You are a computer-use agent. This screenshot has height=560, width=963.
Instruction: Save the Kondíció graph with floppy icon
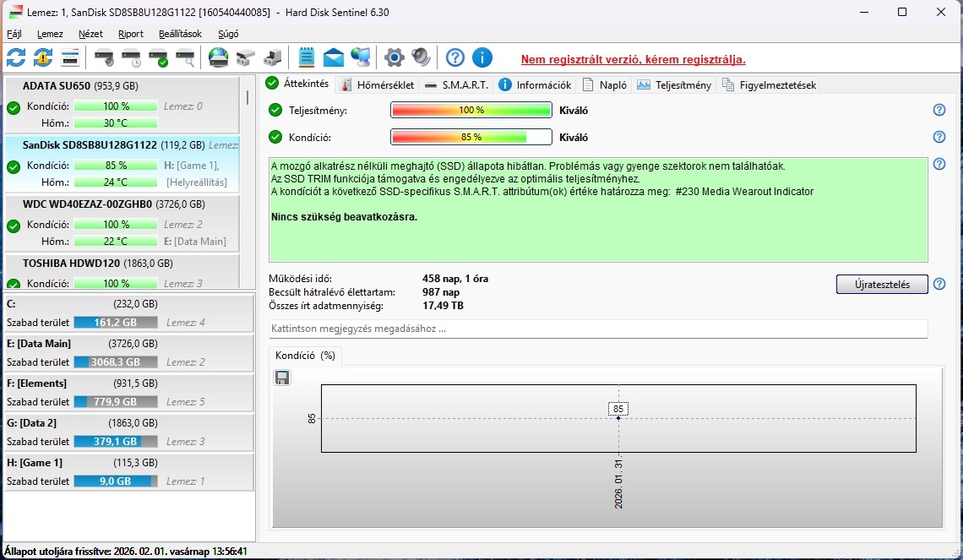[282, 378]
